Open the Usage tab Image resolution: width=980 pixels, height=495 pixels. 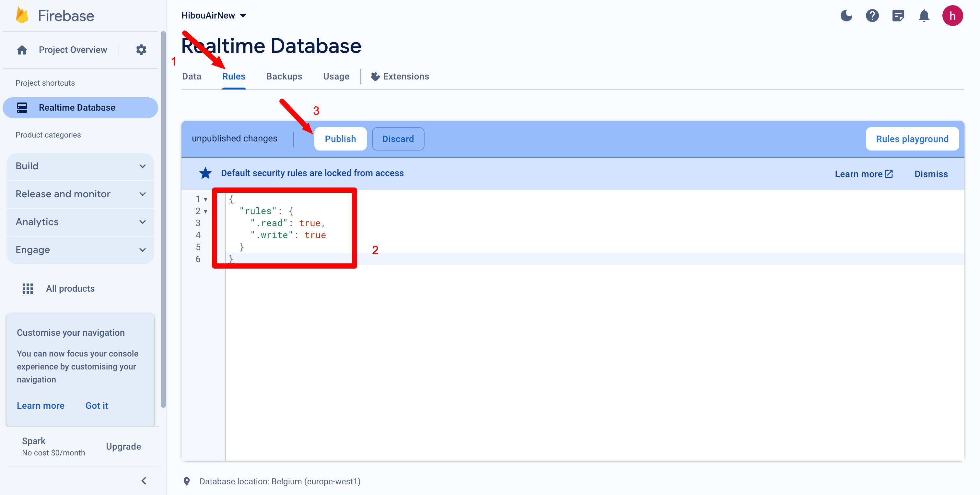[x=336, y=77]
